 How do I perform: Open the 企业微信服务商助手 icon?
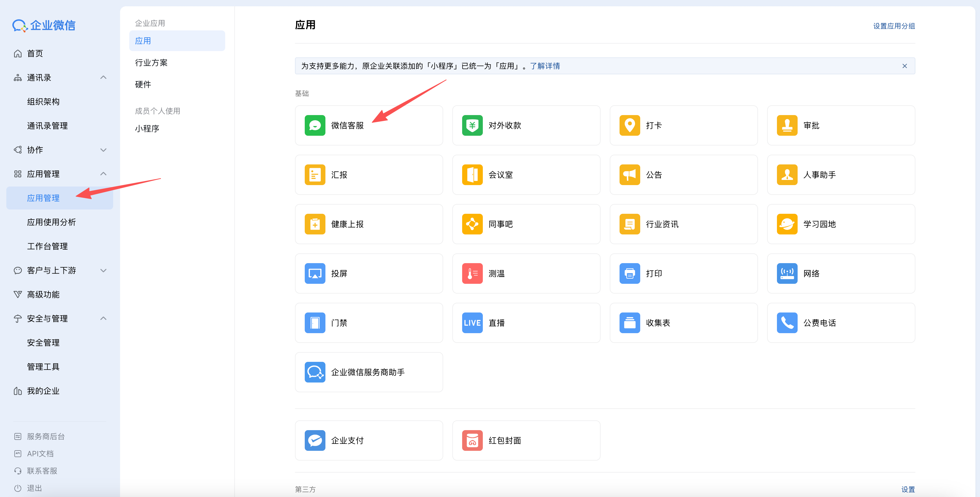point(315,372)
